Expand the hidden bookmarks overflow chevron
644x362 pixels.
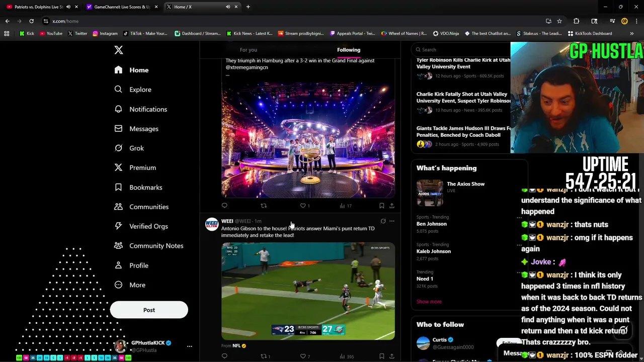(632, 34)
